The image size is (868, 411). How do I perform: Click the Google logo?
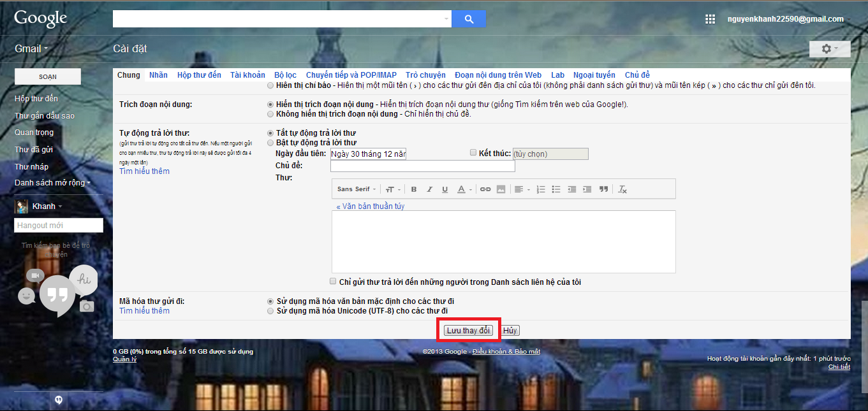[x=40, y=18]
